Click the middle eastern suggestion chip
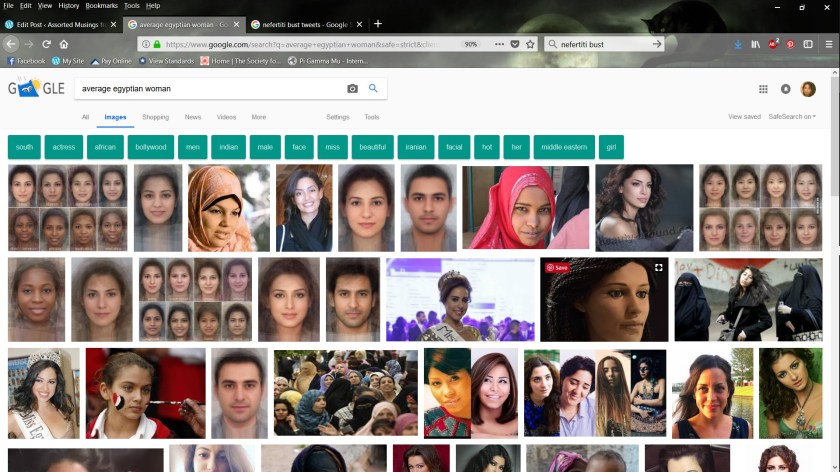Screen dimensions: 840x472 [x=564, y=147]
